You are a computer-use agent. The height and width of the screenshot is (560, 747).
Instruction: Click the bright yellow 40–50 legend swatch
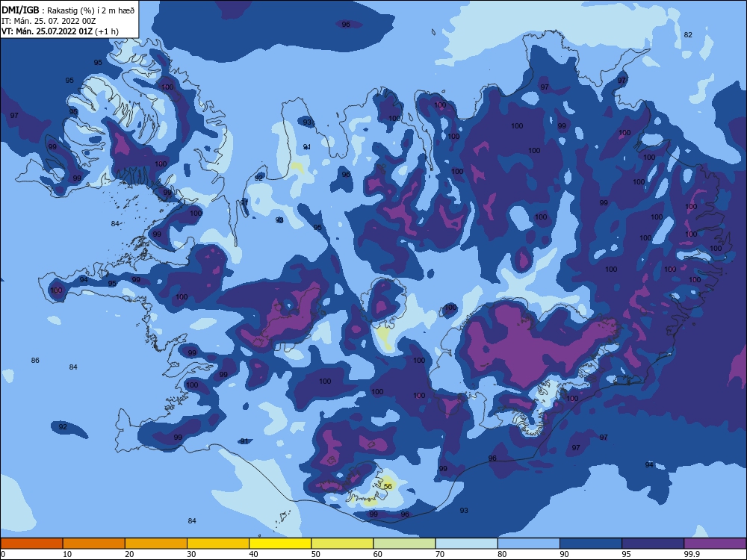point(280,544)
